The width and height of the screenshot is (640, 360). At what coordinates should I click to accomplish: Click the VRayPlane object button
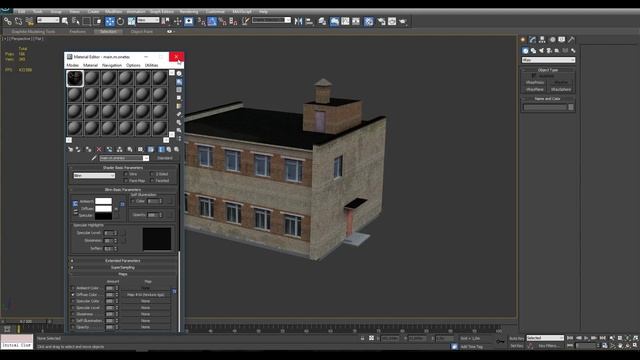point(535,89)
